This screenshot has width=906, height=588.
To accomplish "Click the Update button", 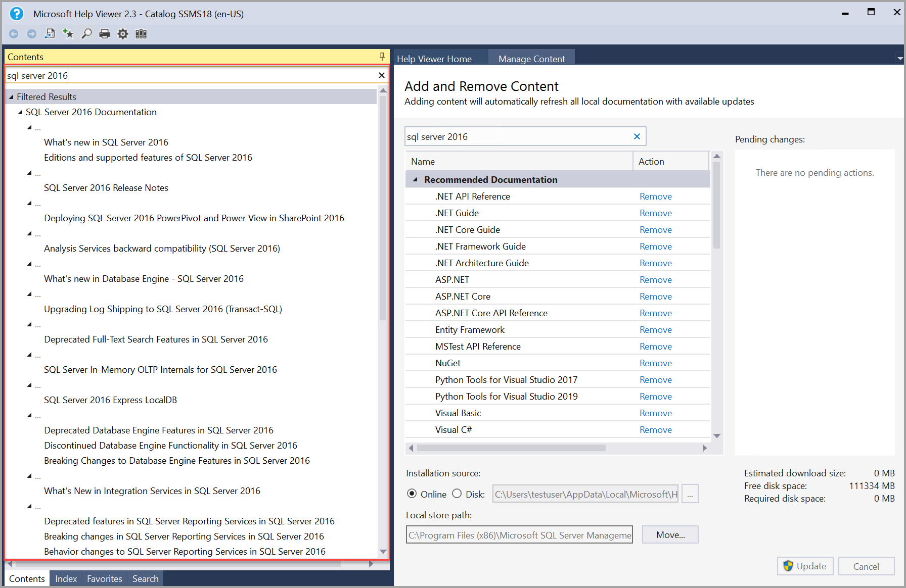I will pos(805,566).
